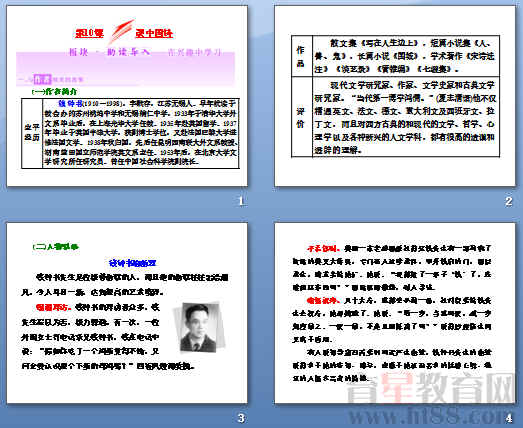The image size is (523, 428).
Task: Click slide number 1 label below first slide
Action: [x=241, y=201]
